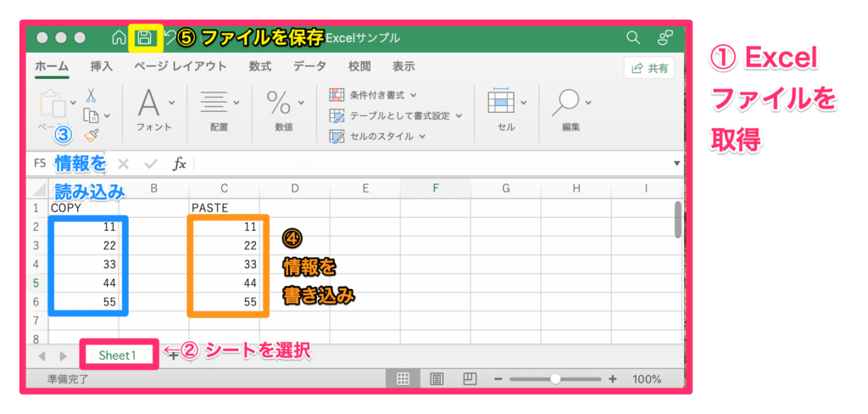
Task: Select column H header
Action: pyautogui.click(x=576, y=188)
